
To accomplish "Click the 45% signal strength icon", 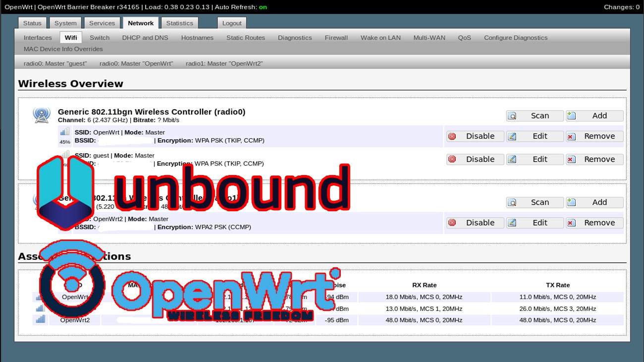I will click(65, 132).
